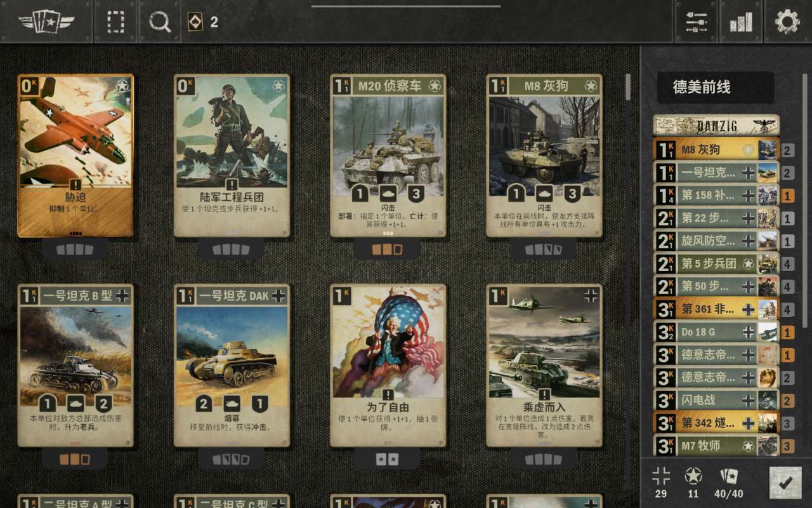Click the DANZIG headquarters banner
The width and height of the screenshot is (812, 508).
[x=716, y=126]
